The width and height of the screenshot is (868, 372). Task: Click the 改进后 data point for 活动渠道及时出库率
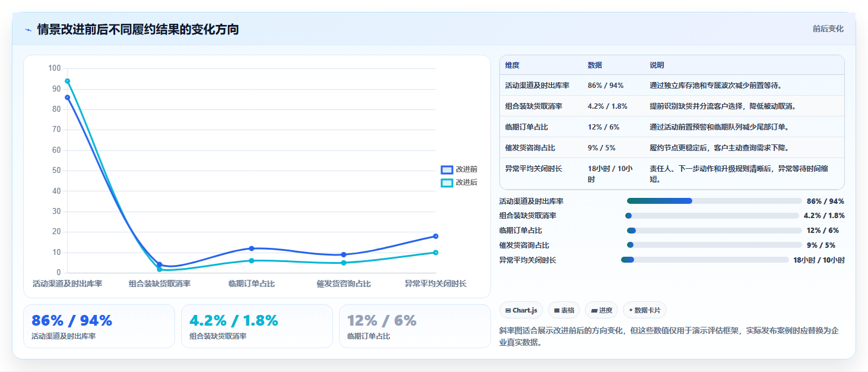tap(67, 81)
